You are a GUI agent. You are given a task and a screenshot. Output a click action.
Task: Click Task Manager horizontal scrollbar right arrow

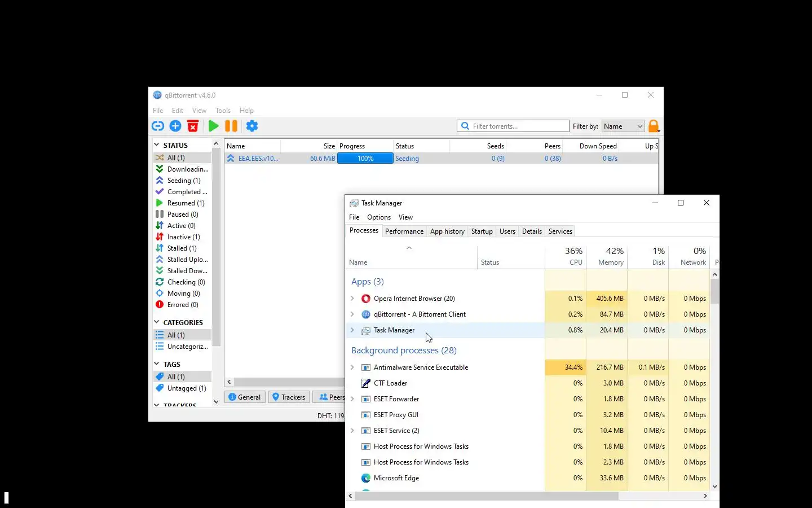coord(705,496)
